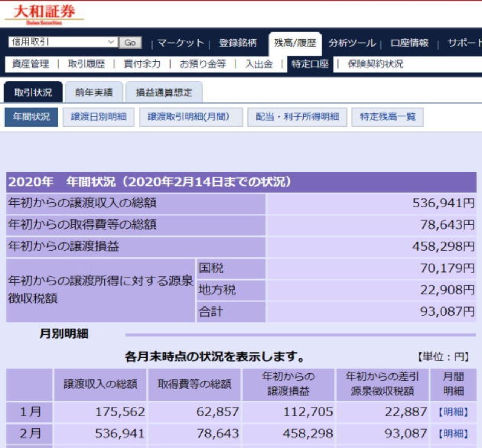The width and height of the screenshot is (482, 448).
Task: Open 買付余力 submenu link
Action: 142,64
